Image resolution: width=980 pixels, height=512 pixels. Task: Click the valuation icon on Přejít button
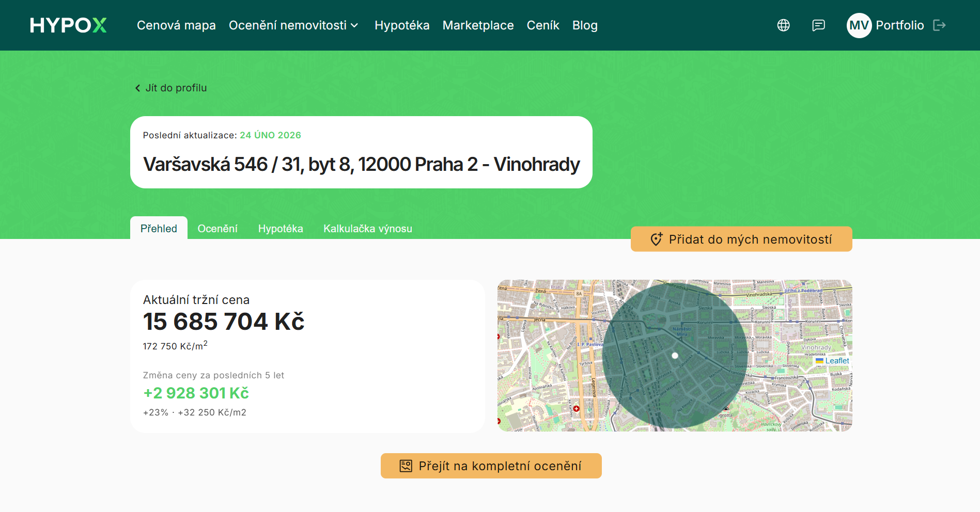[x=406, y=466]
